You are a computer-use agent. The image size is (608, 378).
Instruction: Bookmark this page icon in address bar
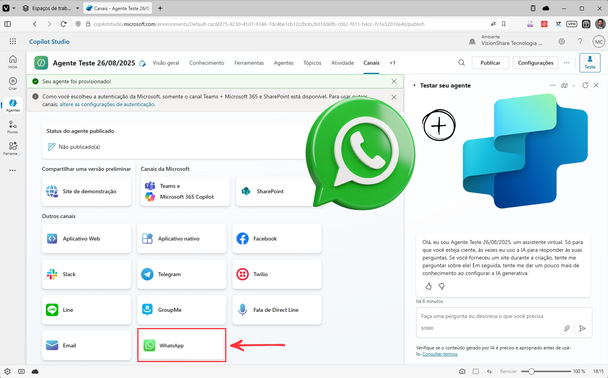[504, 24]
